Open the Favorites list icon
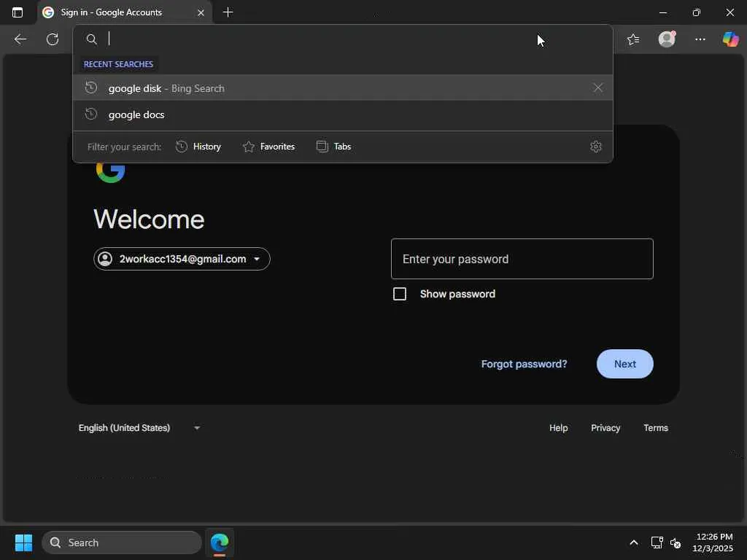This screenshot has height=560, width=747. (x=633, y=39)
